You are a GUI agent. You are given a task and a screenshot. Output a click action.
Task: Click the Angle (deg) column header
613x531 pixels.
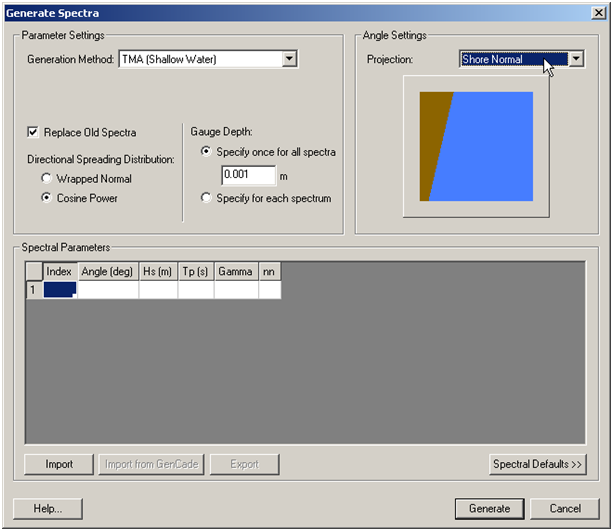108,271
